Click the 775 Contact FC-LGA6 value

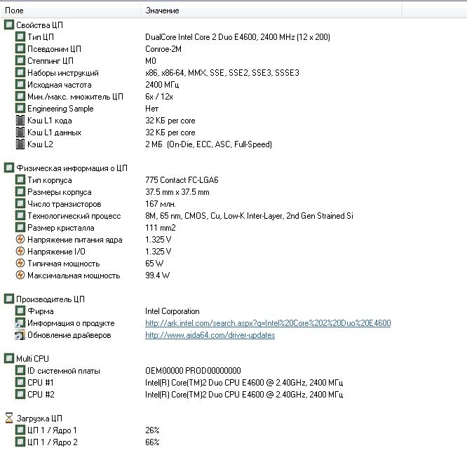click(182, 179)
